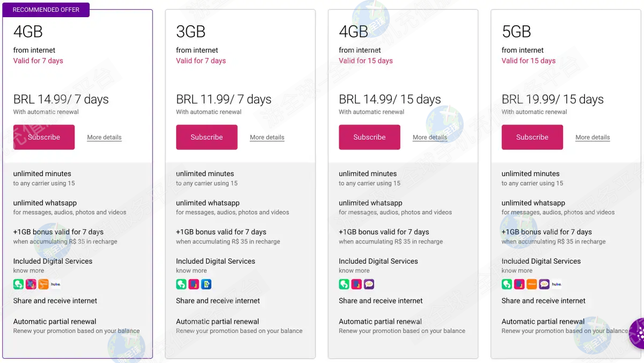Click the purple voicemail icon in the 5GB plan
Image resolution: width=644 pixels, height=363 pixels.
click(544, 284)
